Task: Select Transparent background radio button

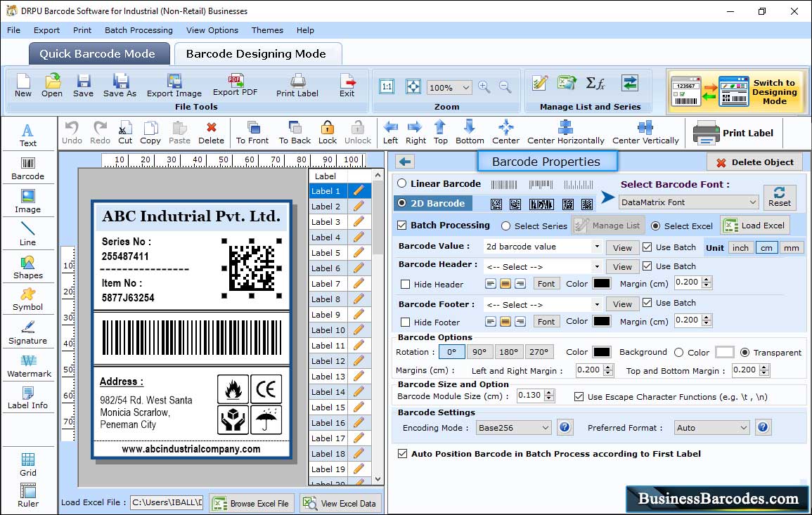Action: coord(745,352)
